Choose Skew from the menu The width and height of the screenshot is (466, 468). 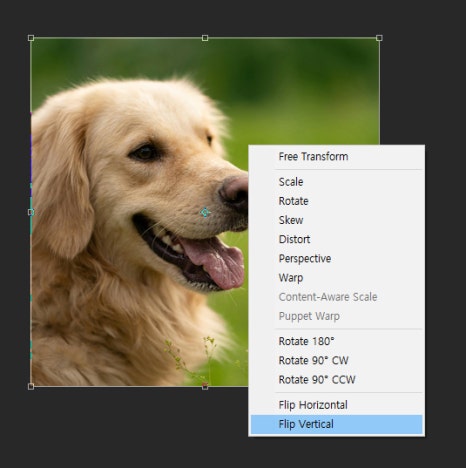[x=336, y=220]
